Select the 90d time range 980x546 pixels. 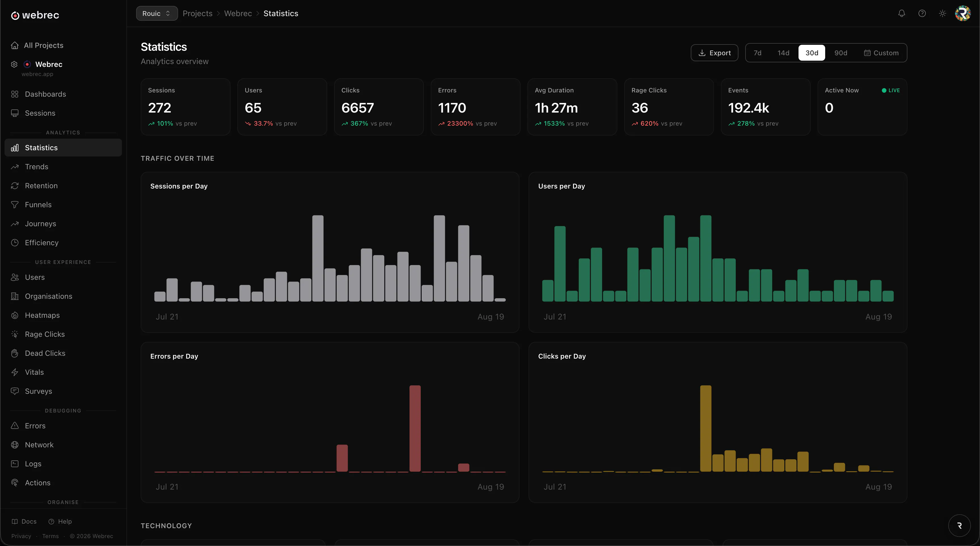tap(841, 53)
